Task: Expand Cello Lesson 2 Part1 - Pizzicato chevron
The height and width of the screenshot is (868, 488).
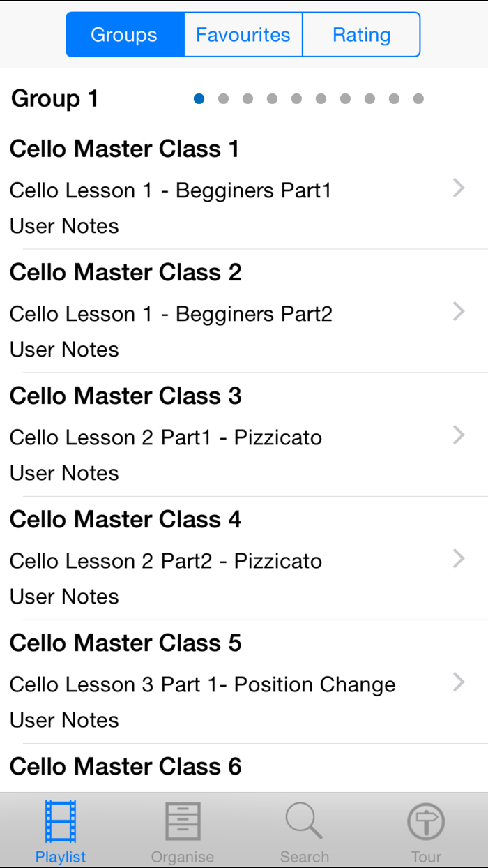Action: [458, 435]
